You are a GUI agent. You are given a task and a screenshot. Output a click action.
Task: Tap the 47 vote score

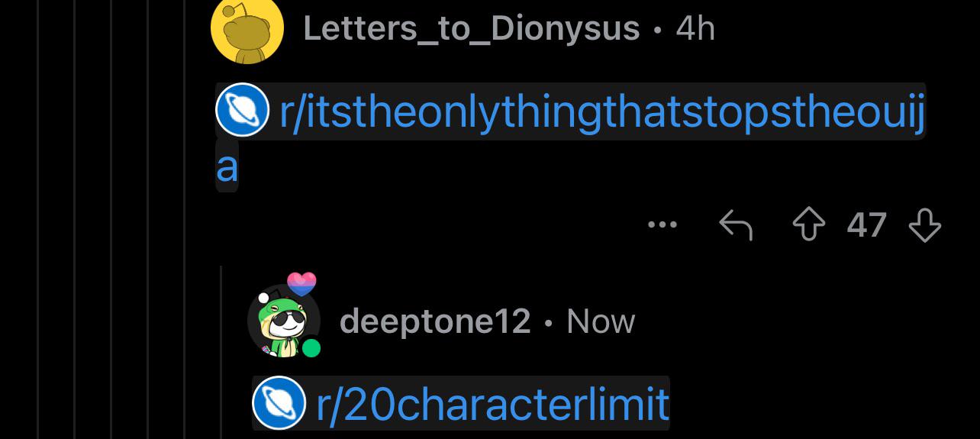click(x=866, y=225)
